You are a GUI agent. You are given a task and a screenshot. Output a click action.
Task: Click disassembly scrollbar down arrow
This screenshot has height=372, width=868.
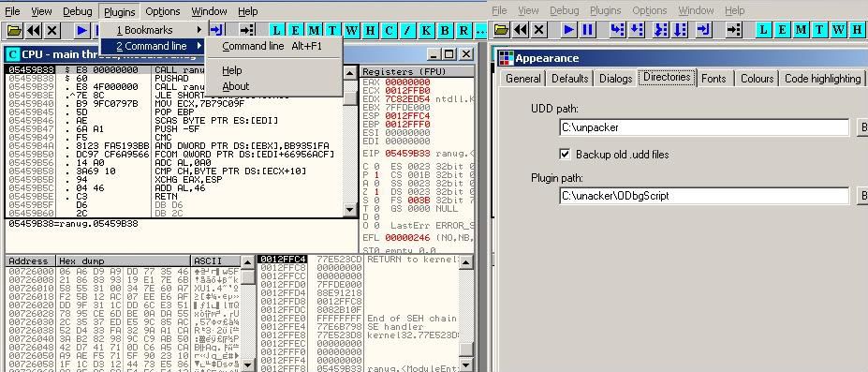coord(350,210)
